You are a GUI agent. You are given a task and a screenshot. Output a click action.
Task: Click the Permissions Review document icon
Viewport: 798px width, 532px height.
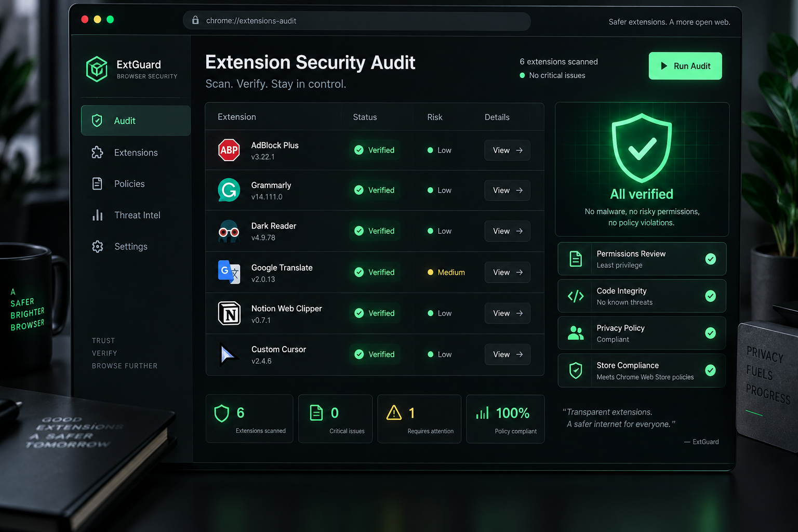(x=576, y=259)
